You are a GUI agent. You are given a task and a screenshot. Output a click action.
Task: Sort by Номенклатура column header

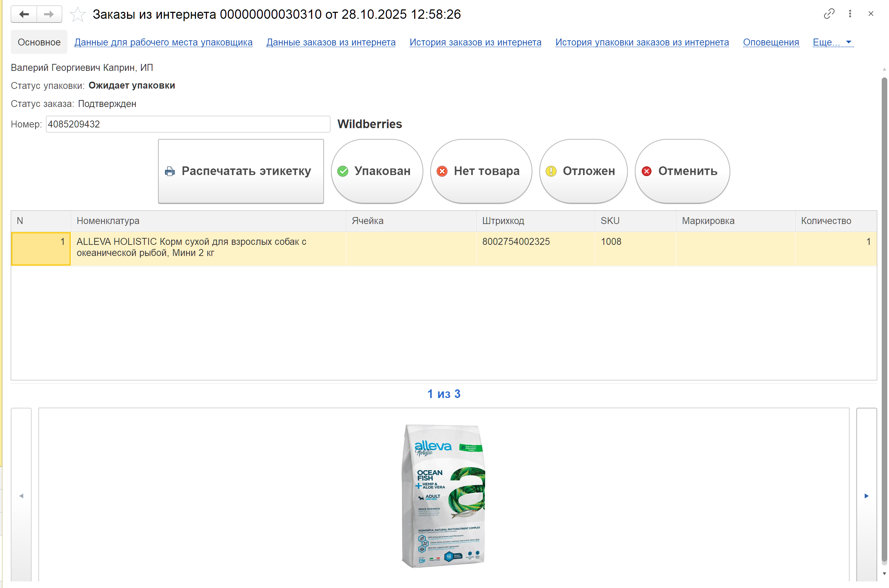[x=208, y=221]
